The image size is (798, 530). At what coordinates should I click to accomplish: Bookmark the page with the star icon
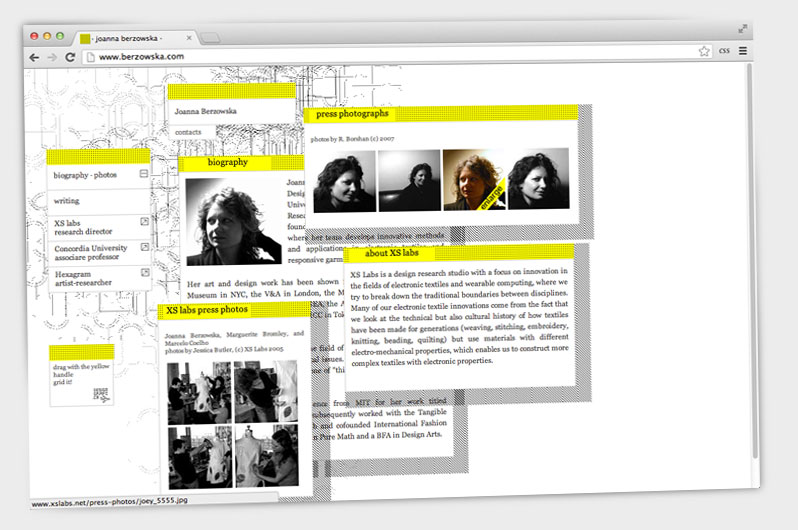tap(704, 51)
